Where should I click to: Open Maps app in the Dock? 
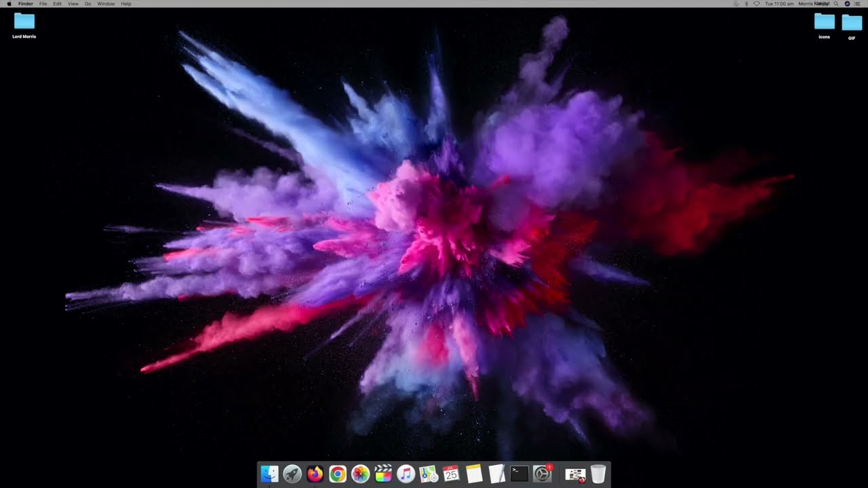[429, 474]
